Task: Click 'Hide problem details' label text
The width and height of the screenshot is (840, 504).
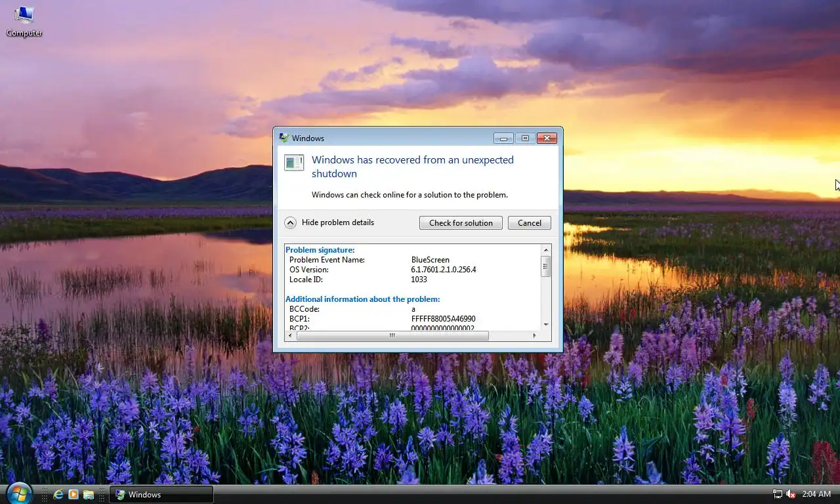Action: (338, 222)
